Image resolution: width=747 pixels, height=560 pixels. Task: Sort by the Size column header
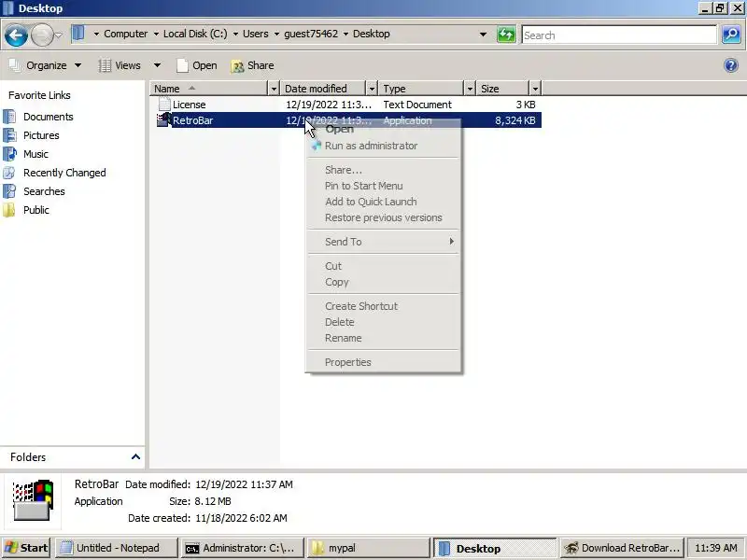pos(503,89)
